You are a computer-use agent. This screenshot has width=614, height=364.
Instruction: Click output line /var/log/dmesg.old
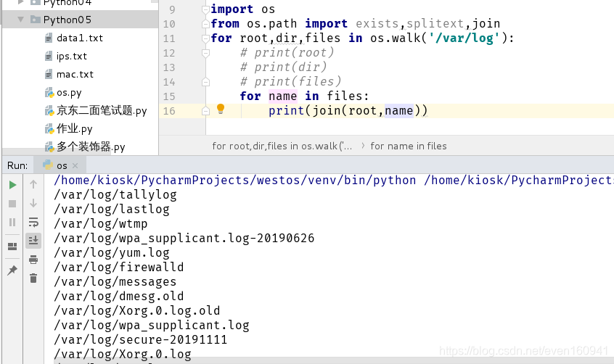pos(118,296)
